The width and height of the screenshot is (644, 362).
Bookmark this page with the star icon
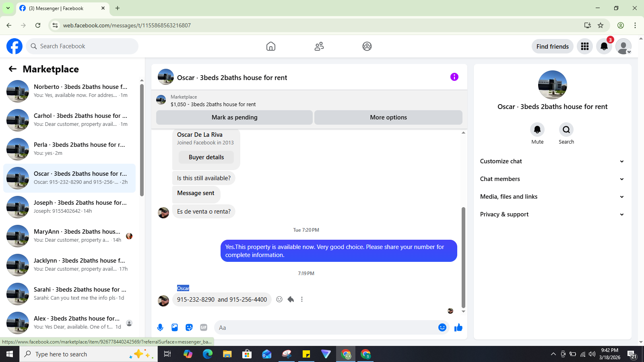(x=601, y=25)
